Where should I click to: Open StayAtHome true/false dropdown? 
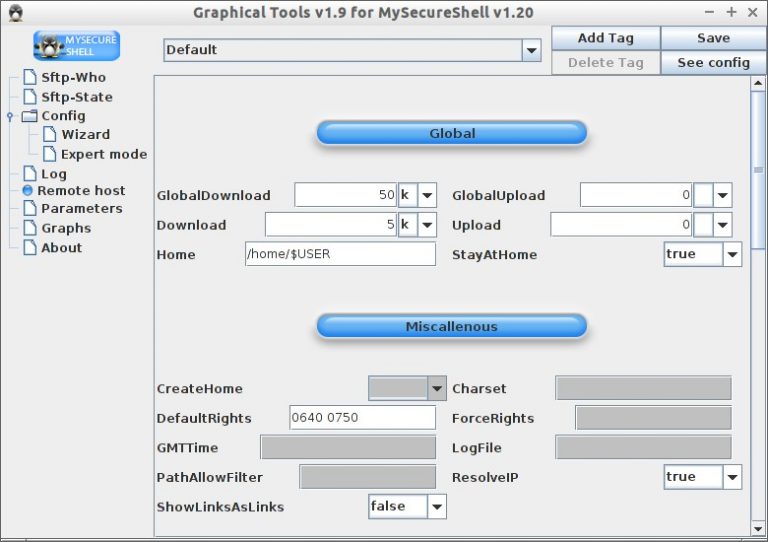tap(733, 254)
